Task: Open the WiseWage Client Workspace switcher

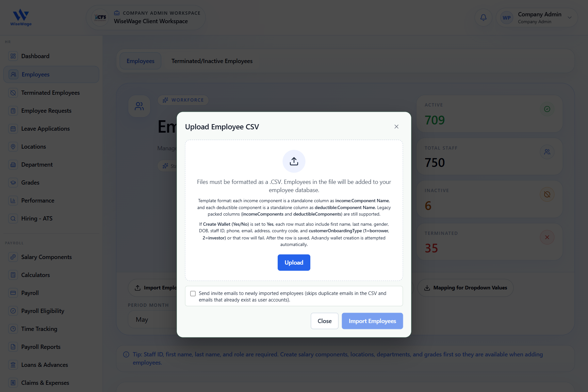Action: pyautogui.click(x=146, y=18)
